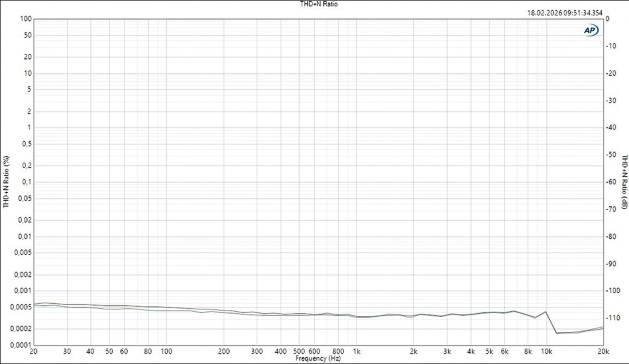Select the -110 dB axis label
Image resolution: width=629 pixels, height=364 pixels.
click(x=613, y=318)
